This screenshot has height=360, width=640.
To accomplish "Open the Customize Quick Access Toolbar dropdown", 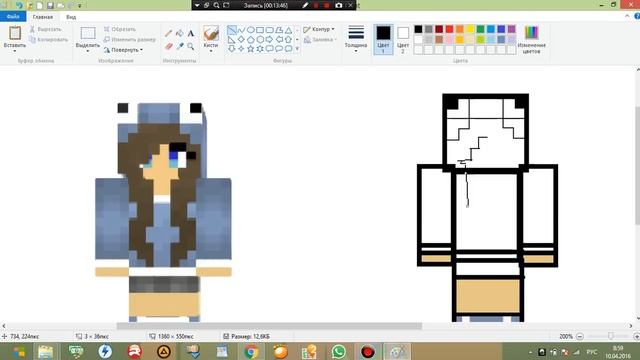I will tap(80, 6).
